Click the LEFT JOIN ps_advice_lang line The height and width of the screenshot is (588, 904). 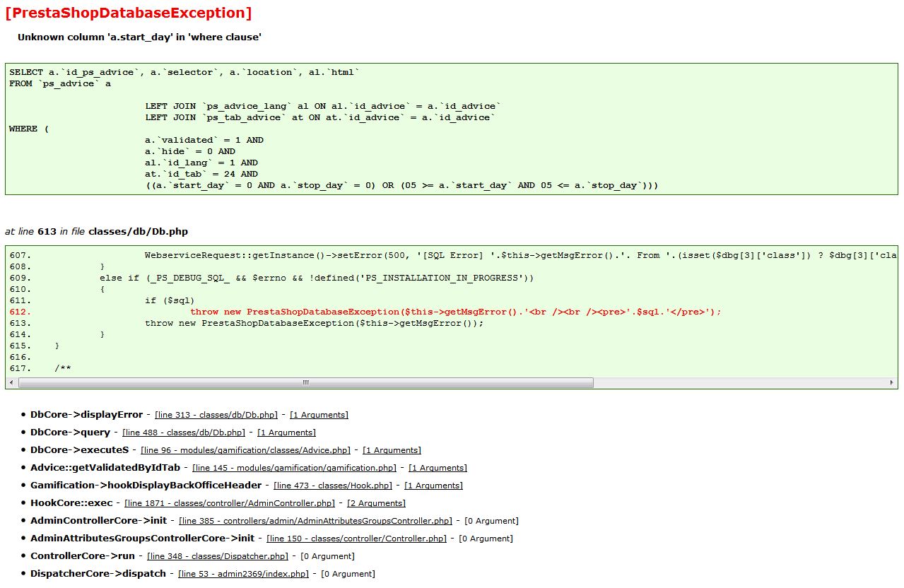tap(323, 106)
